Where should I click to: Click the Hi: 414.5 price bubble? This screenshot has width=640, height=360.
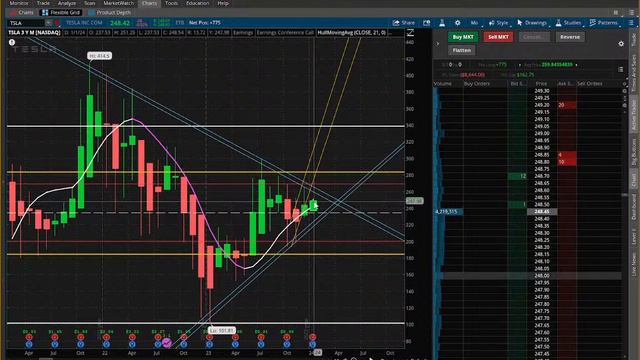pyautogui.click(x=99, y=56)
